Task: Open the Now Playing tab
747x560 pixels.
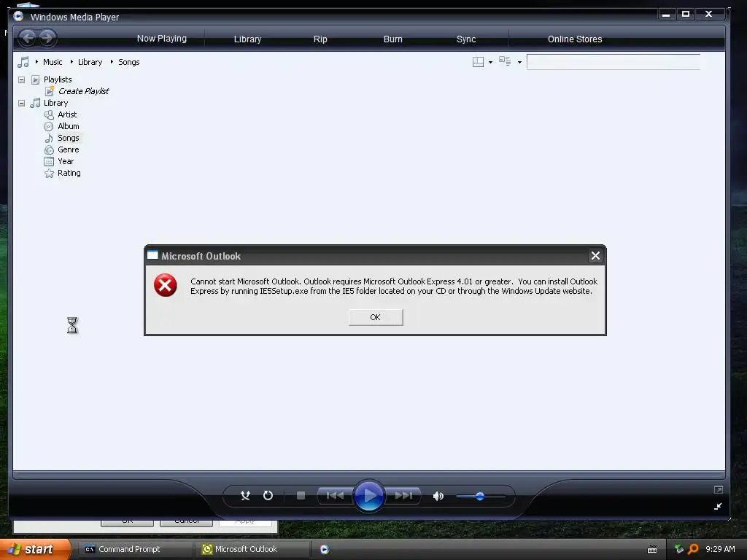Action: click(161, 39)
